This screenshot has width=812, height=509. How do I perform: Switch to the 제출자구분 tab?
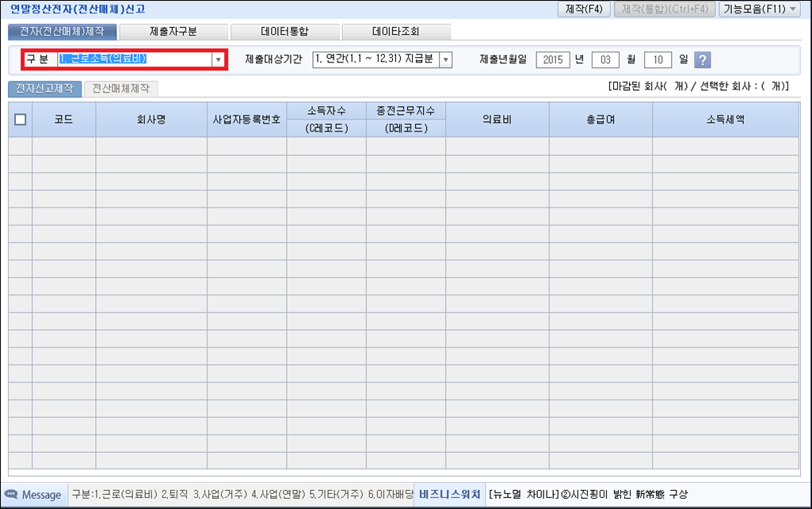click(x=173, y=32)
